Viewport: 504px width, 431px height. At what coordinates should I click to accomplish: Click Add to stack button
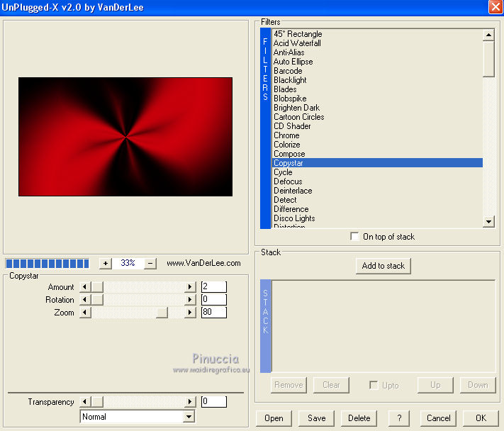383,266
